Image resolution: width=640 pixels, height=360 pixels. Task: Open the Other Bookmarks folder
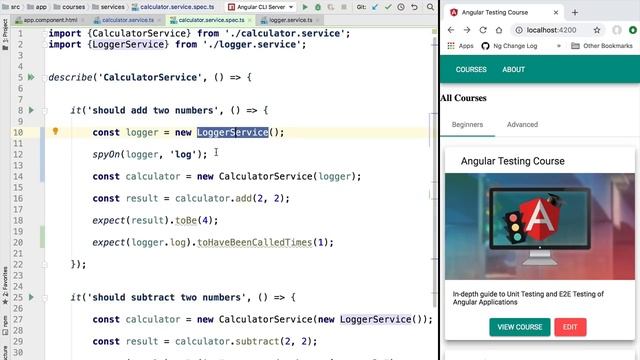pyautogui.click(x=602, y=46)
